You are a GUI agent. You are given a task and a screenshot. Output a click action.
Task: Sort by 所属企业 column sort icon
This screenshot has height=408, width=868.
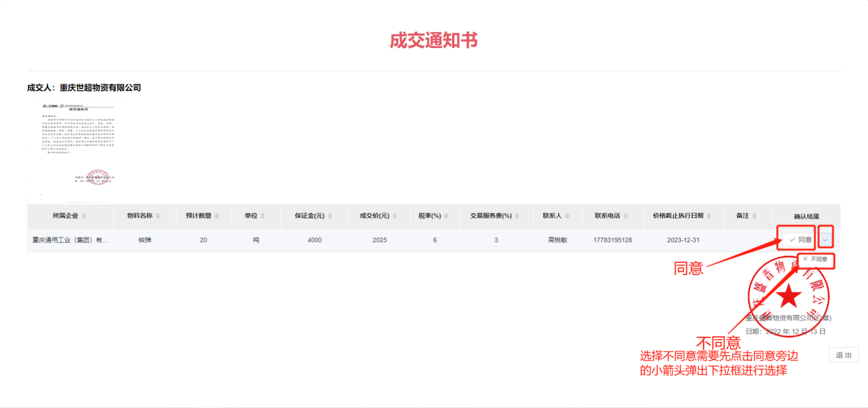point(84,216)
